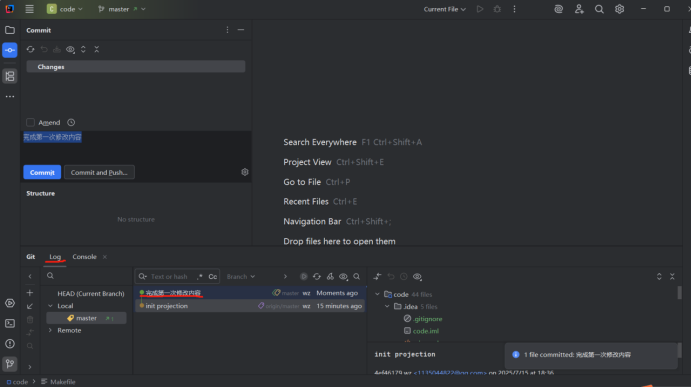This screenshot has height=387, width=691.
Task: Hide the Commit panel
Action: tap(241, 30)
